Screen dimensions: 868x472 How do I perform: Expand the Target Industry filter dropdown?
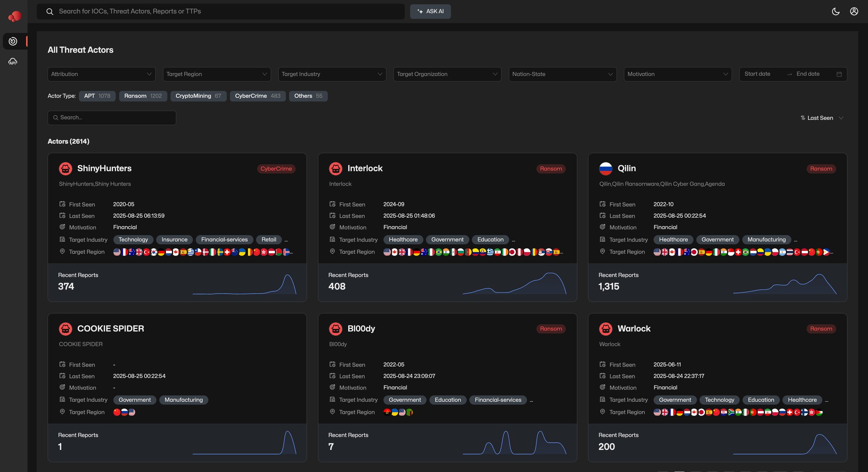point(332,74)
